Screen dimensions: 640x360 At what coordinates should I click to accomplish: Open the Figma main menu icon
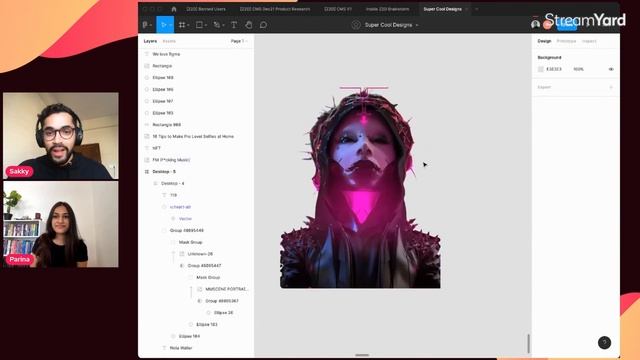(x=146, y=25)
